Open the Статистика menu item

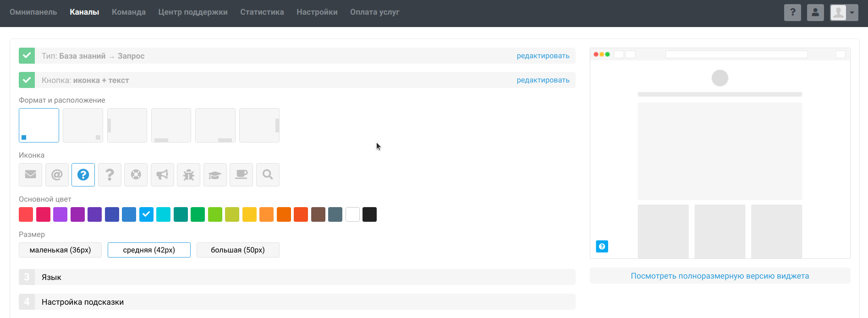tap(262, 12)
